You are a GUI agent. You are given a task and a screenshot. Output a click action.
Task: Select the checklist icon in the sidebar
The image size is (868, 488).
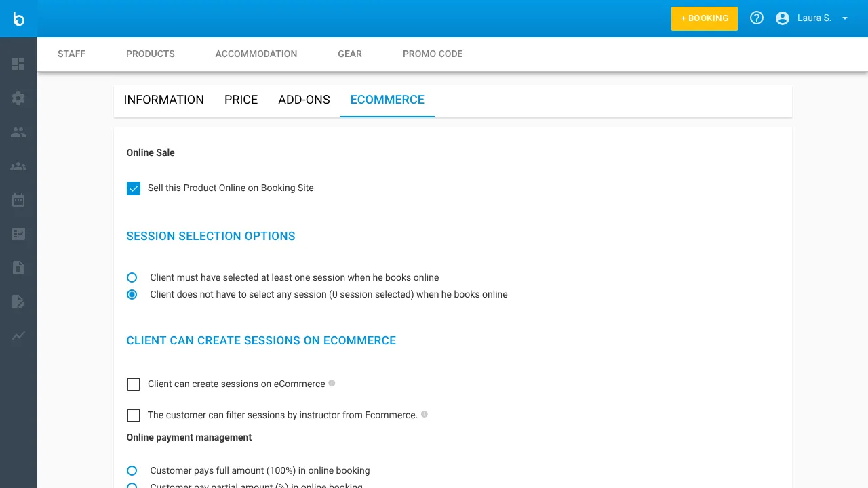[18, 234]
